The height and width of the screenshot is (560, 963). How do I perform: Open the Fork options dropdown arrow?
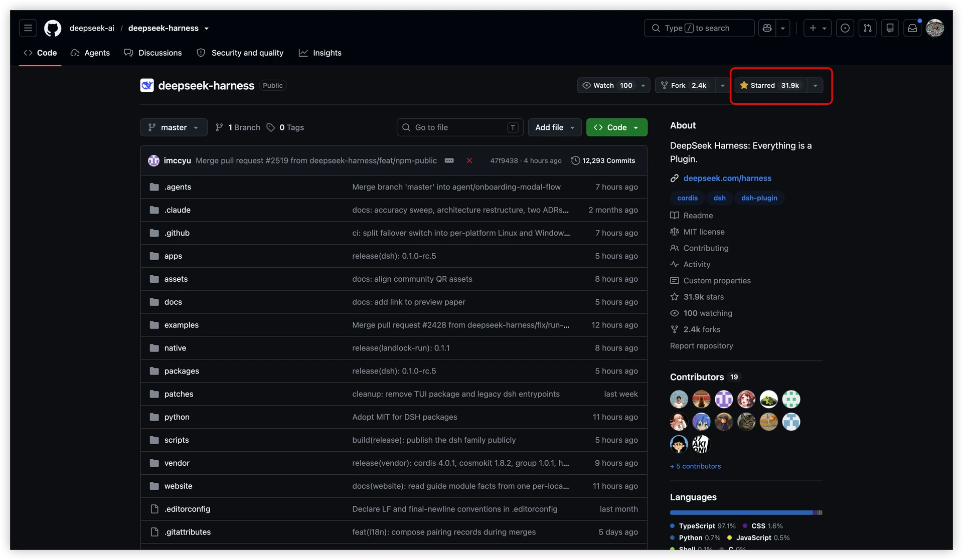click(723, 85)
